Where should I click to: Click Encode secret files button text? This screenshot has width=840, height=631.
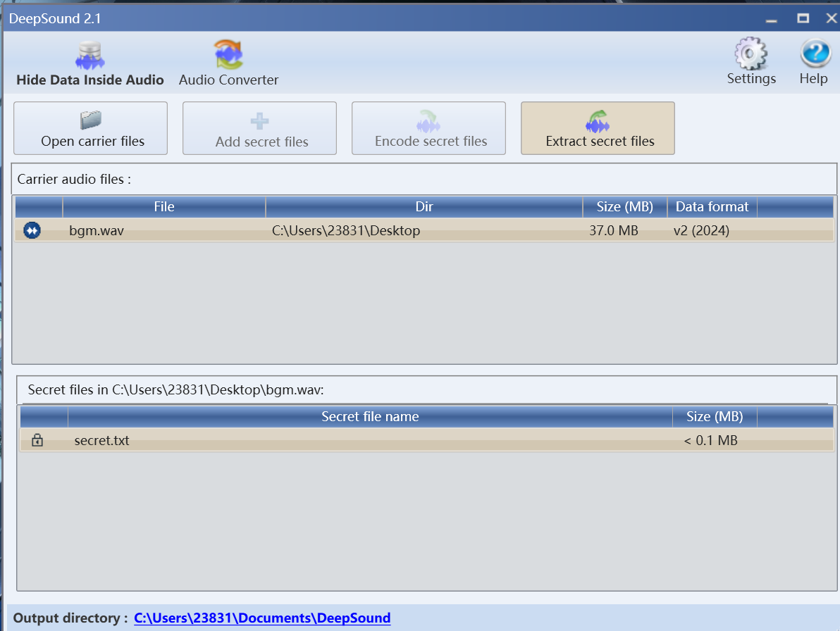coord(431,142)
